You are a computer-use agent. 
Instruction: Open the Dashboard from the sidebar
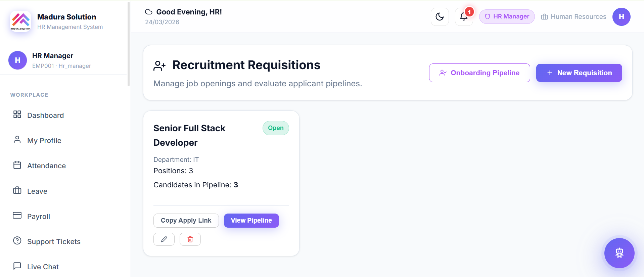click(x=45, y=115)
